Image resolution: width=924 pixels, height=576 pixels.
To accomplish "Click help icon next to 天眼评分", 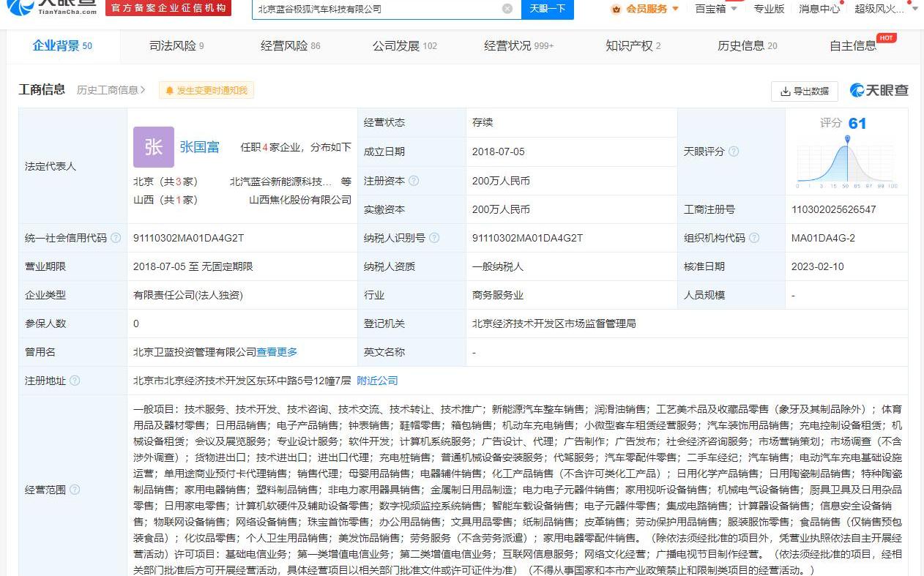I will pos(734,152).
